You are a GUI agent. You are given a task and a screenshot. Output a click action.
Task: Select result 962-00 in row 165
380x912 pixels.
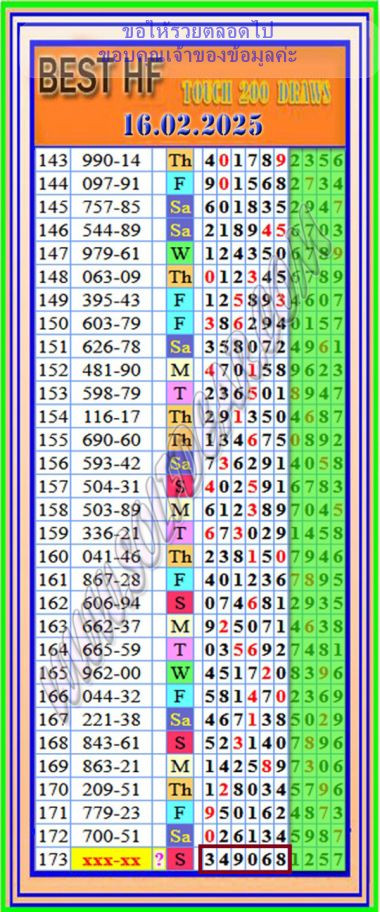[x=111, y=673]
